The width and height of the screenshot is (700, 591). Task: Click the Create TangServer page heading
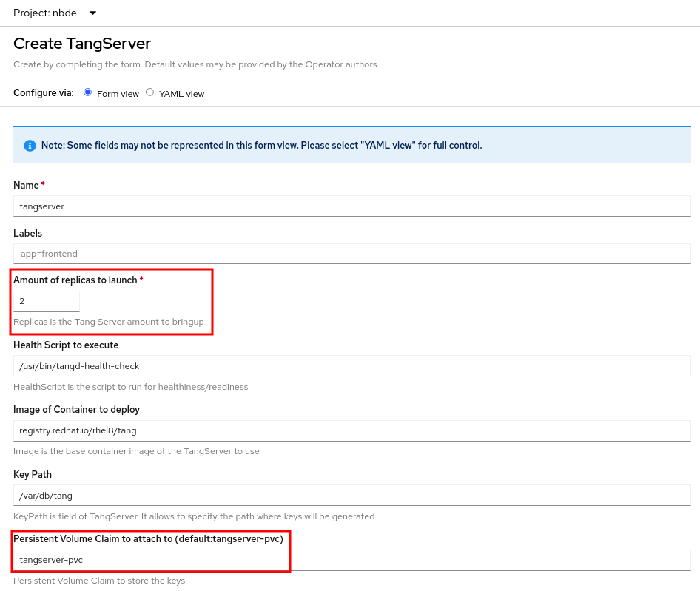point(81,44)
